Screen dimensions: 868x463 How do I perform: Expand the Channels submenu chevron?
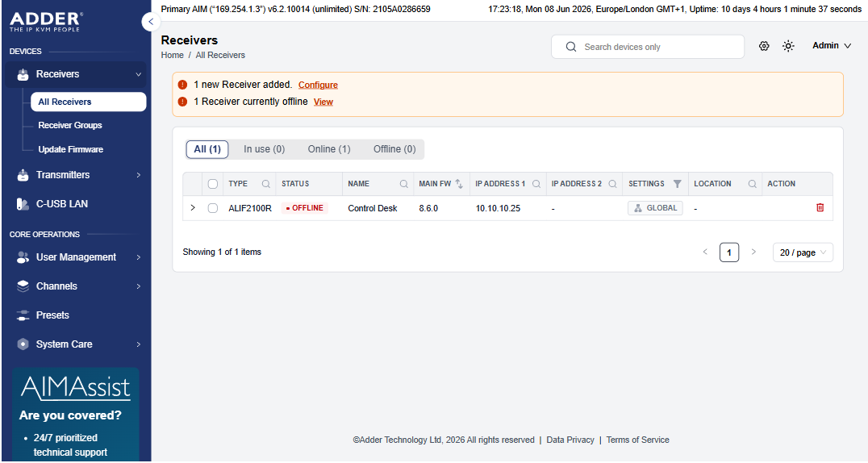click(x=139, y=286)
